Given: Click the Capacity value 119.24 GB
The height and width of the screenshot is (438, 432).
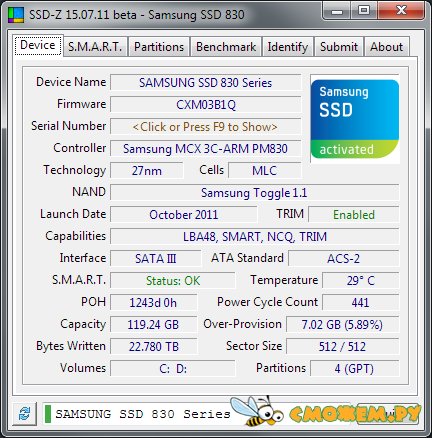Looking at the screenshot, I should 154,325.
